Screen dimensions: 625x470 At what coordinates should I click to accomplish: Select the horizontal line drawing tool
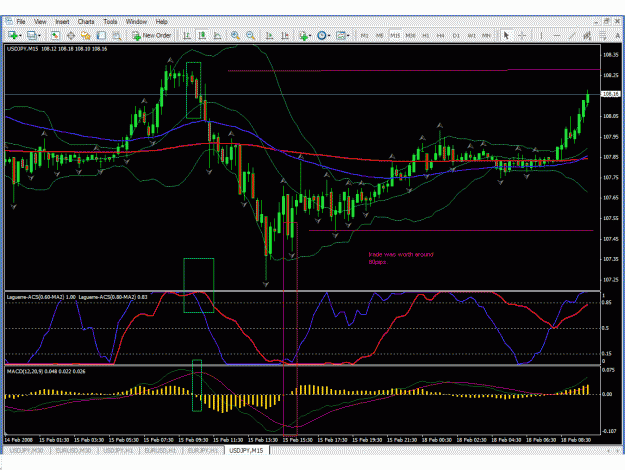coord(557,35)
